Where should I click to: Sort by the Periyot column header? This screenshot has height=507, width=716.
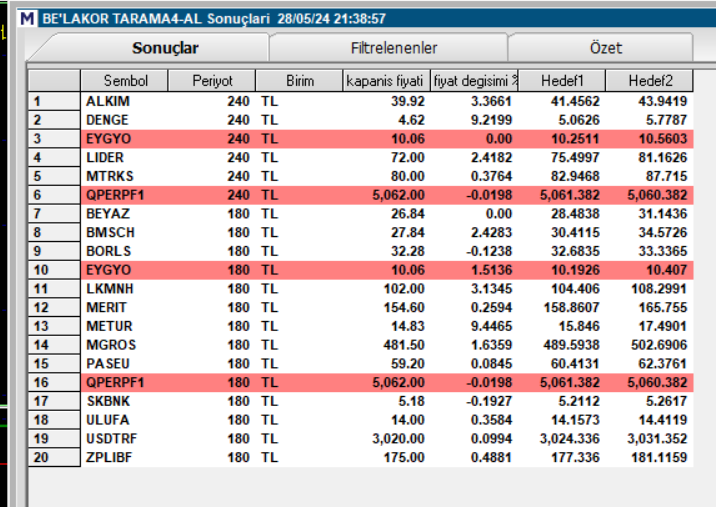point(212,81)
